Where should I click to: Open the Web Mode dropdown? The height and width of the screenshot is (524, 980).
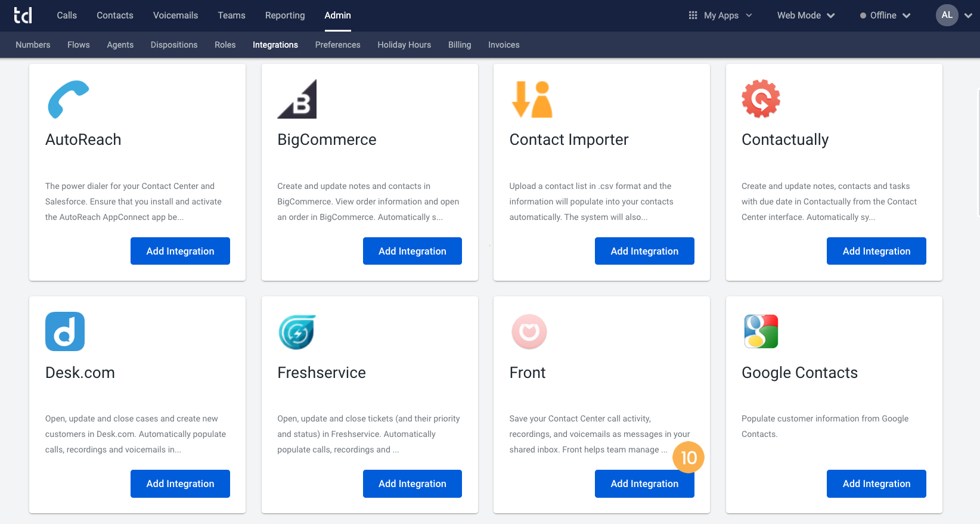pos(805,15)
